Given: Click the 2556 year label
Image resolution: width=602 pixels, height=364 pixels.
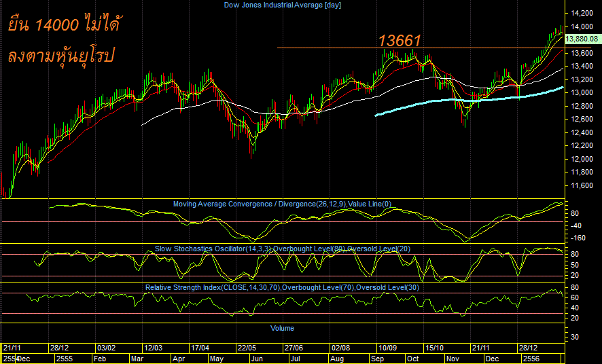Looking at the screenshot, I should [532, 359].
